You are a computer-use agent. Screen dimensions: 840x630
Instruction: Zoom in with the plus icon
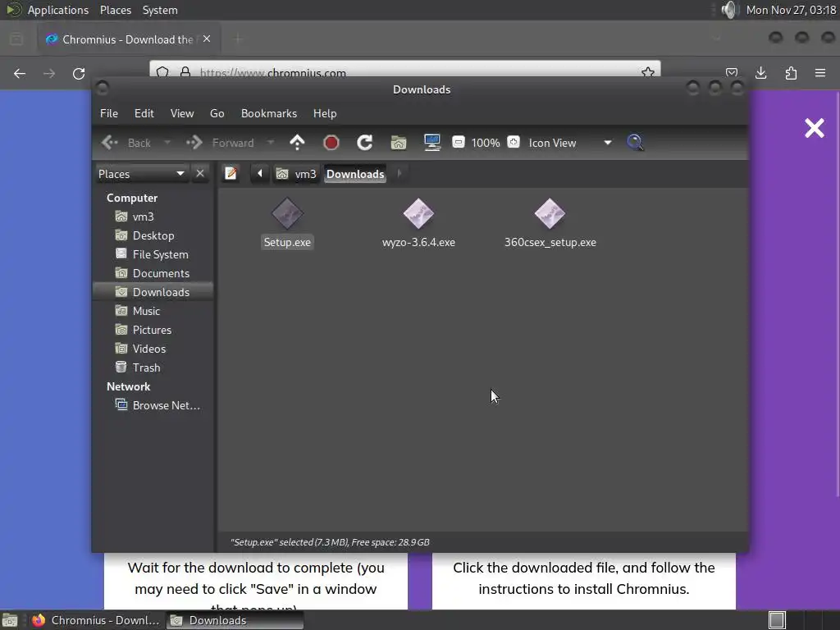tap(514, 142)
